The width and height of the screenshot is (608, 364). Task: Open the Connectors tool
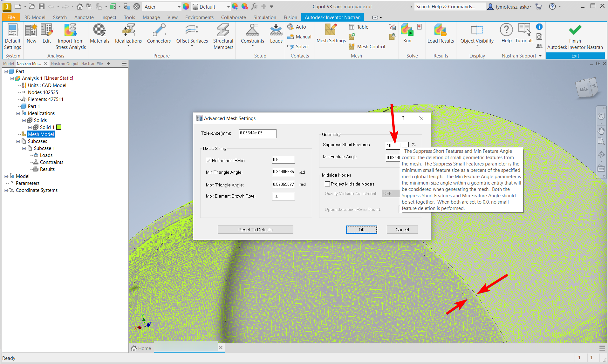click(x=159, y=34)
